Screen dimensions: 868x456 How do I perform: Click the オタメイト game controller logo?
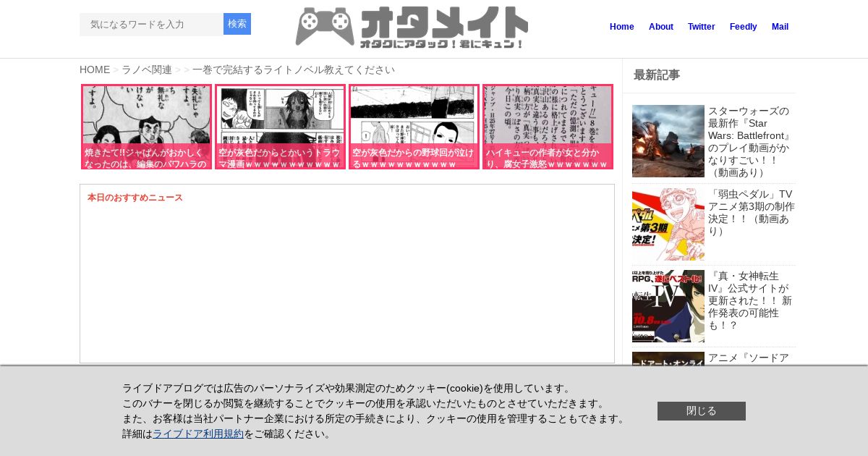(412, 28)
